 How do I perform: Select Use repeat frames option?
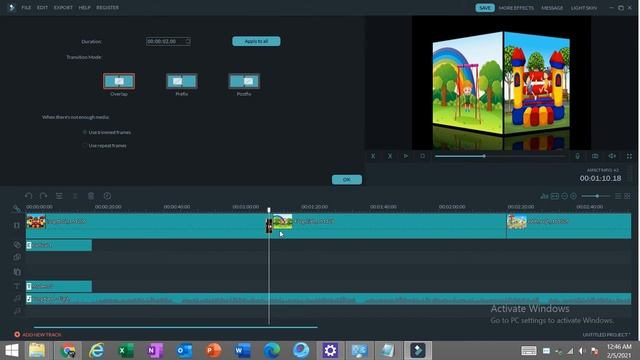pyautogui.click(x=104, y=145)
